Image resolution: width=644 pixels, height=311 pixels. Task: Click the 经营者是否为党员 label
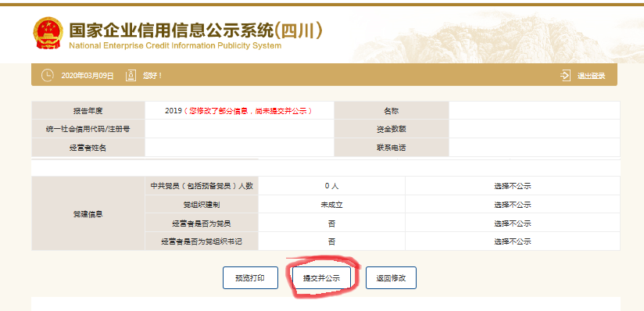[202, 223]
